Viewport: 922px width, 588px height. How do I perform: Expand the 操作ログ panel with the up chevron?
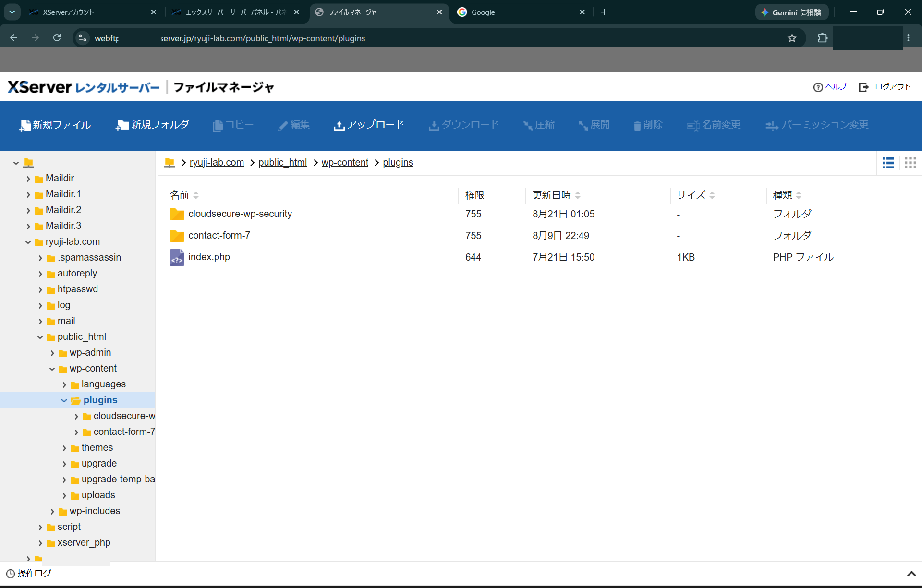pos(911,574)
